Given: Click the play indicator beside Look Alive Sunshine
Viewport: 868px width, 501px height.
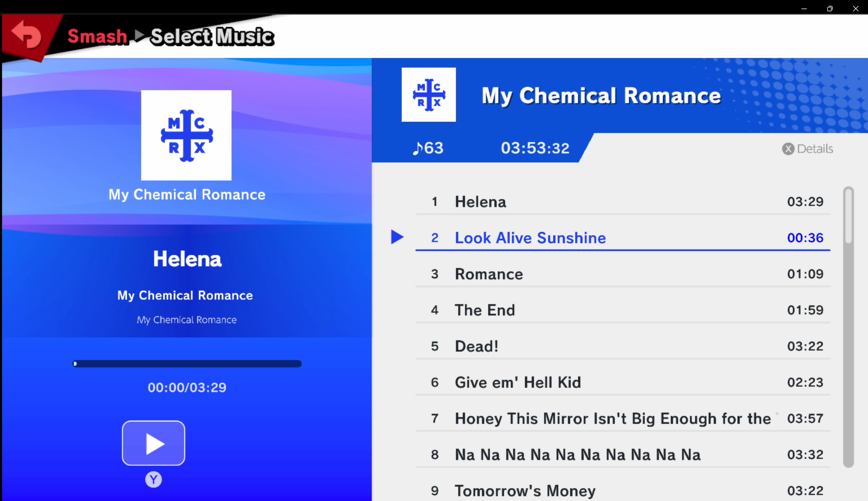Looking at the screenshot, I should [397, 237].
